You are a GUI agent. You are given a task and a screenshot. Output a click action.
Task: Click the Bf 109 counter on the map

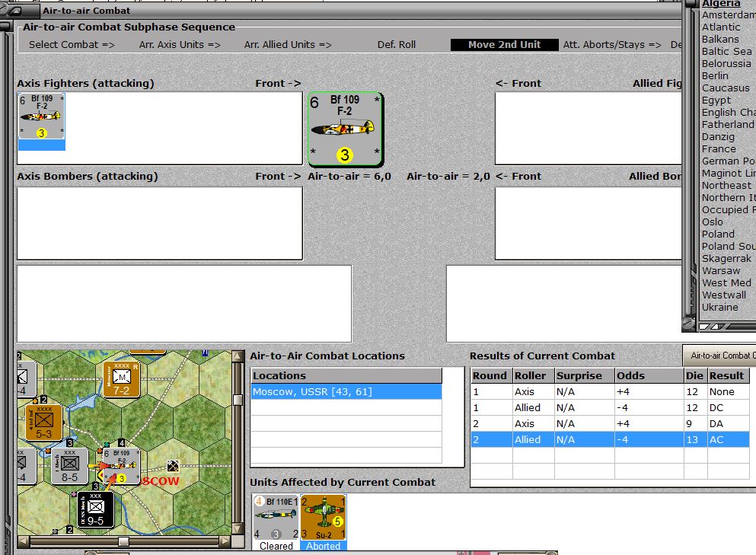pos(122,466)
